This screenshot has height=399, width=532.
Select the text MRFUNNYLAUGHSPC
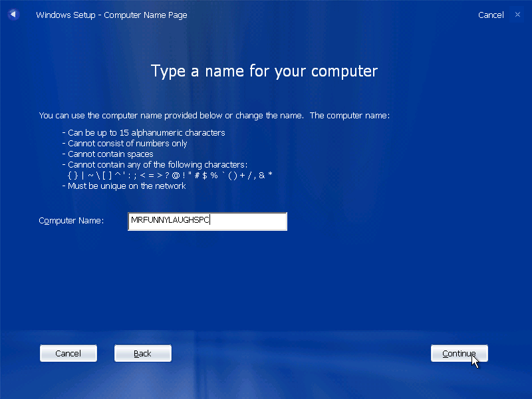coord(170,220)
